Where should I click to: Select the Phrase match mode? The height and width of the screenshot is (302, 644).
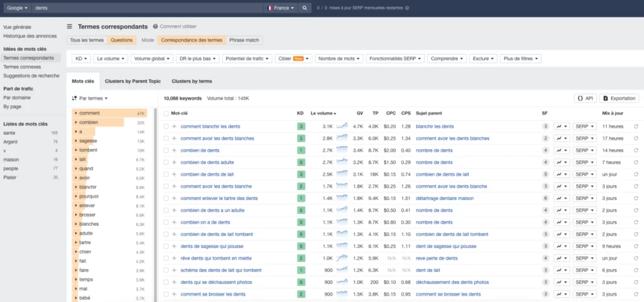244,40
